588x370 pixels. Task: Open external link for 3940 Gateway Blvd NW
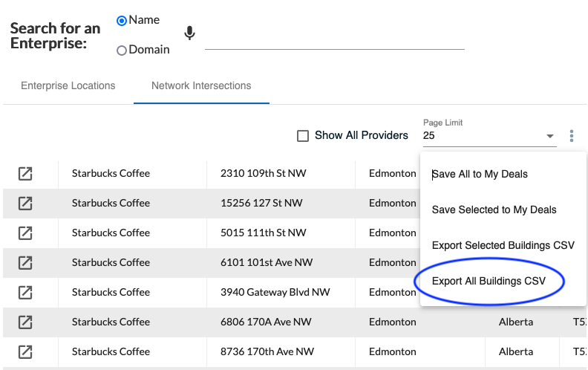point(25,292)
